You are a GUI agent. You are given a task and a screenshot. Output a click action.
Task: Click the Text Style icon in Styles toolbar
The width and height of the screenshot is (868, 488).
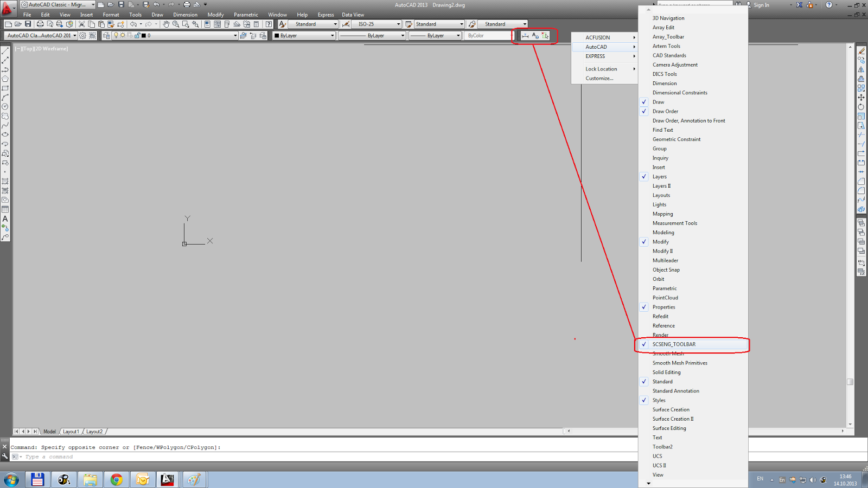point(283,24)
